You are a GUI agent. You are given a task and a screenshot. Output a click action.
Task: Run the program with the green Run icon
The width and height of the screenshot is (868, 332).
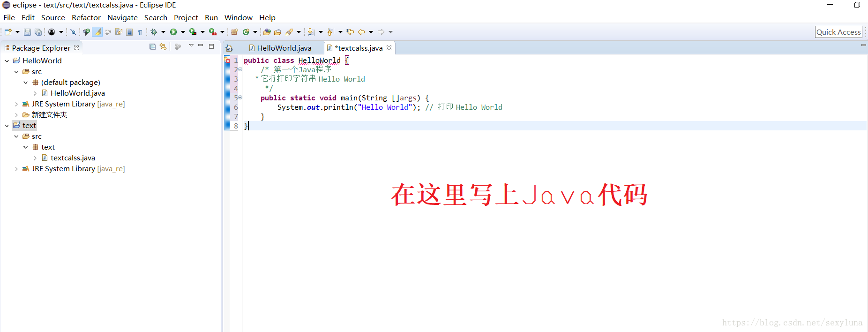point(173,32)
